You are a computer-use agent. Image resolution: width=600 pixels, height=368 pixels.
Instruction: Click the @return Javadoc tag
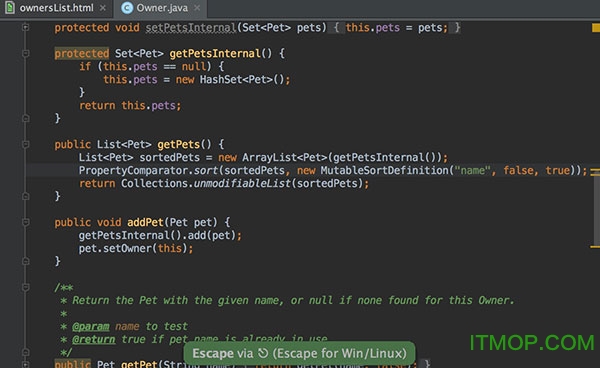(x=93, y=339)
